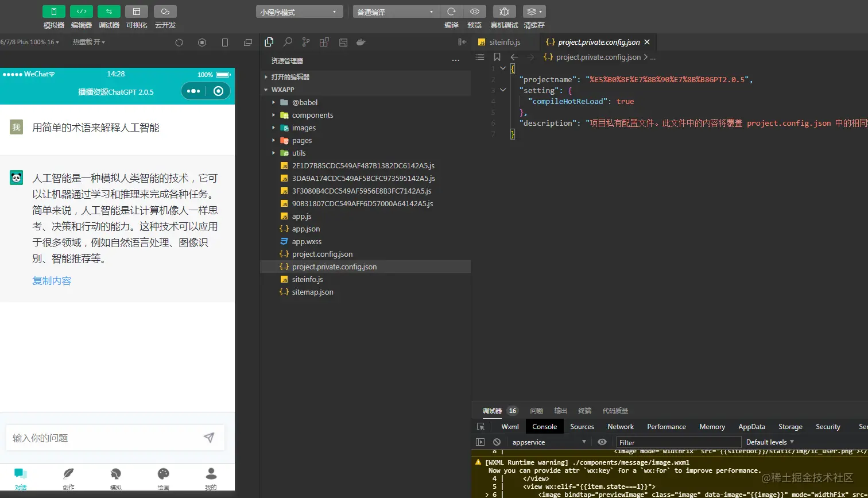Viewport: 868px width, 498px height.
Task: Click the 预览 preview eye icon
Action: pyautogui.click(x=474, y=11)
